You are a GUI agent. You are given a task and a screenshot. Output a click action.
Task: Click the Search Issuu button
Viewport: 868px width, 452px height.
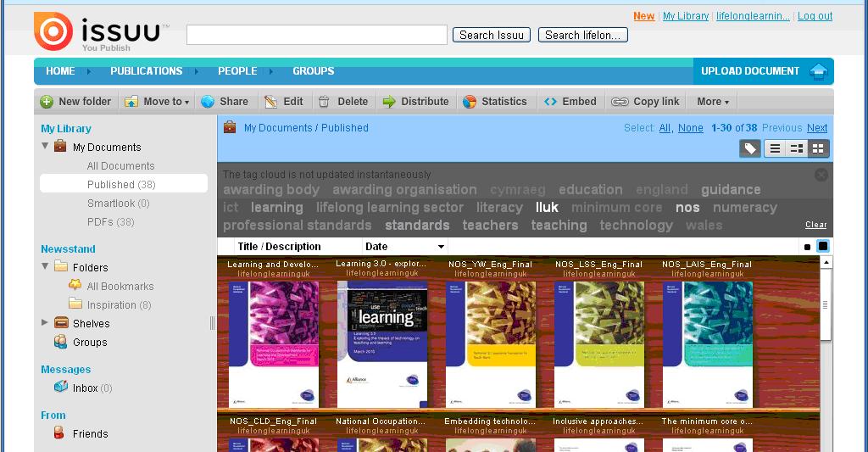(492, 35)
